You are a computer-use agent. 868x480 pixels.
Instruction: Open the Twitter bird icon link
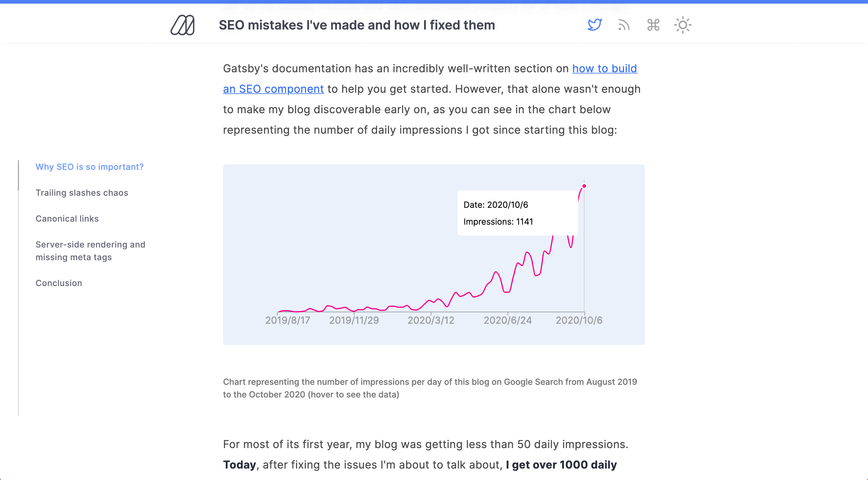pyautogui.click(x=595, y=25)
